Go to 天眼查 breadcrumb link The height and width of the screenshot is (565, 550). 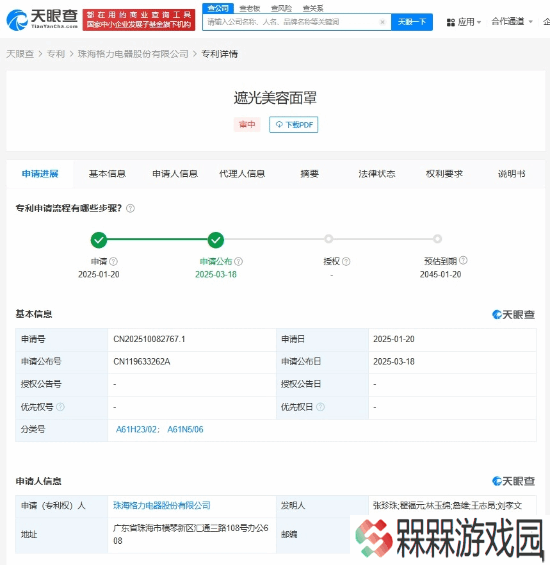[x=20, y=54]
